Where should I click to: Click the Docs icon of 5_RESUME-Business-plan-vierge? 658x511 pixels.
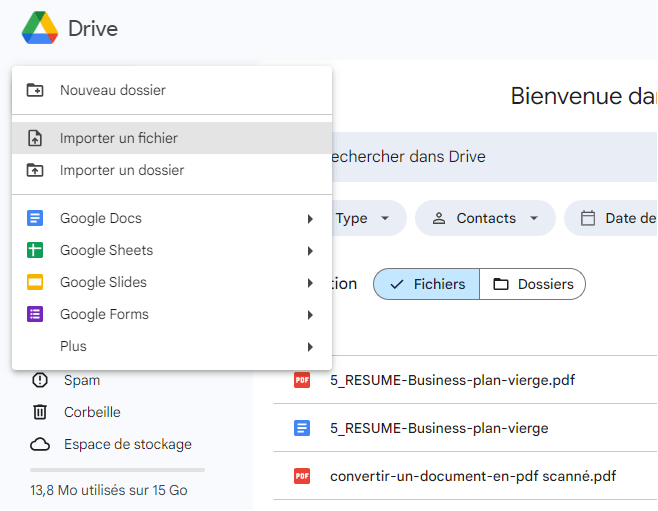point(302,428)
